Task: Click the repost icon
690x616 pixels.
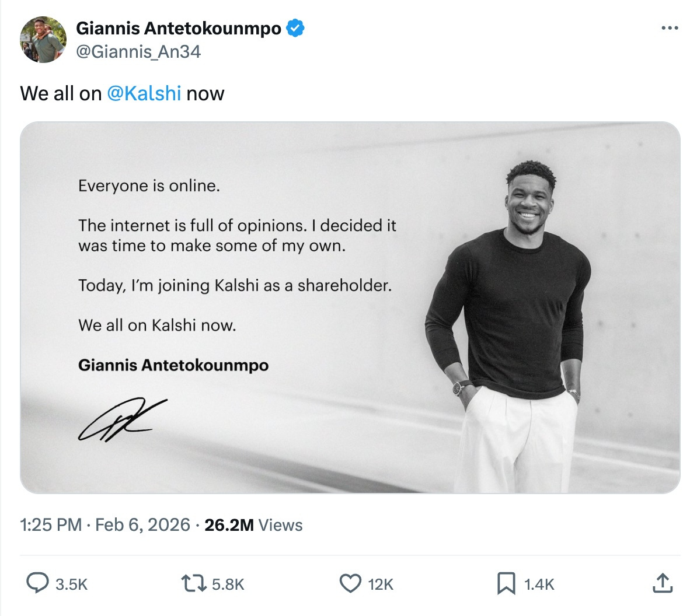Action: (195, 583)
